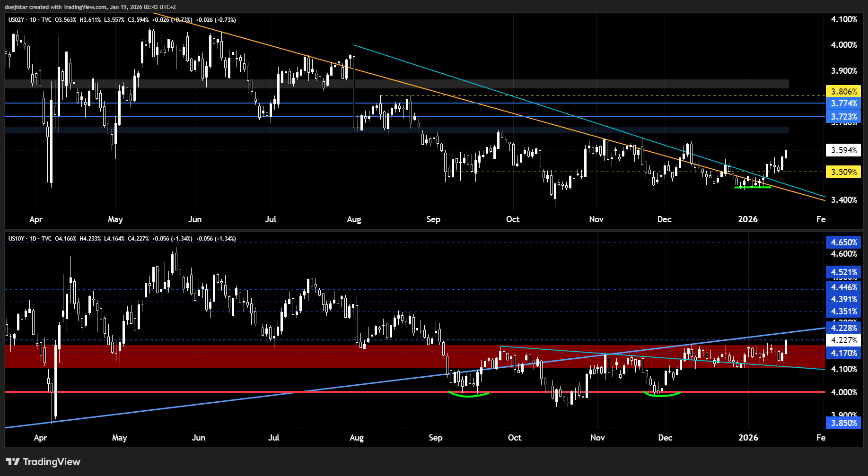Click the blue 3.723% price label
The image size is (868, 476).
(x=843, y=117)
